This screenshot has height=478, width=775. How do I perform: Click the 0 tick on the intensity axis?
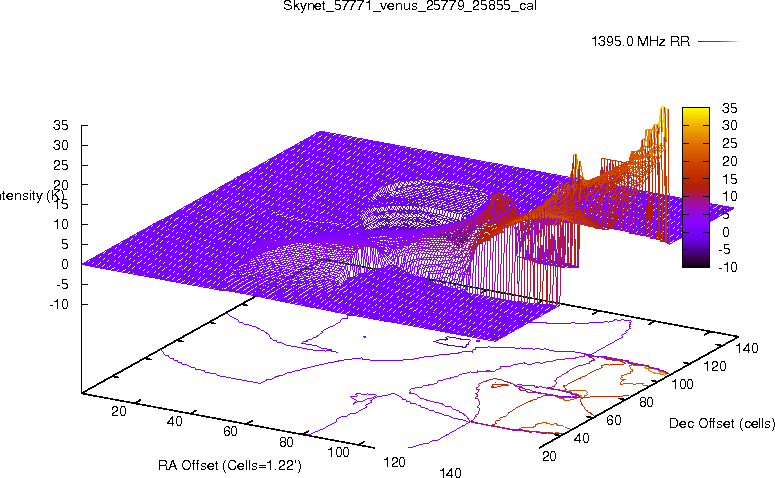coord(65,264)
